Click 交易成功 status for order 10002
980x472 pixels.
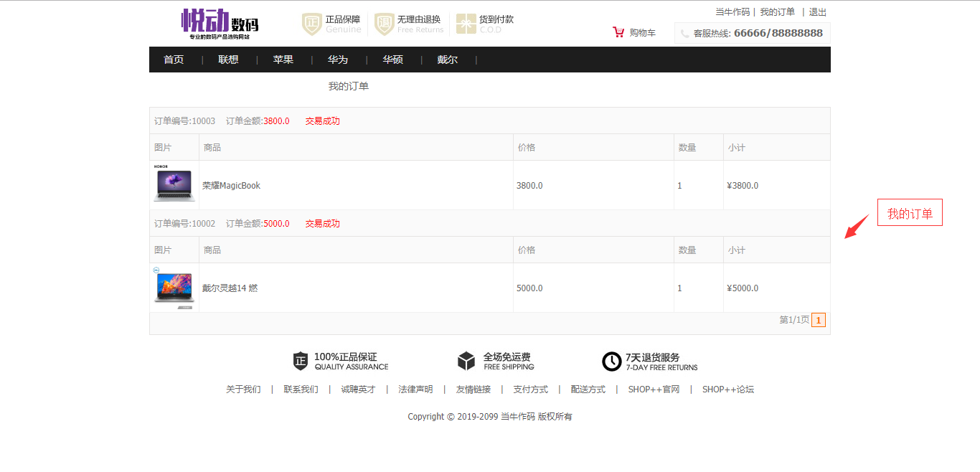click(x=323, y=224)
